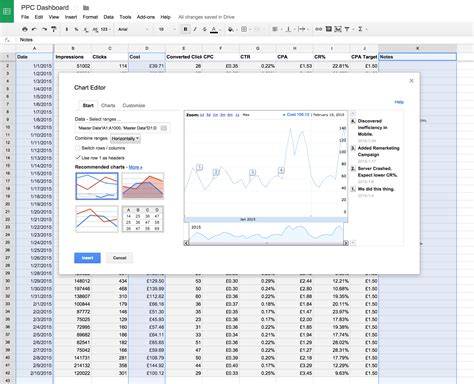Open Combine ranges Horizontally dropdown
Screen dimensions: 474x384
pos(125,138)
